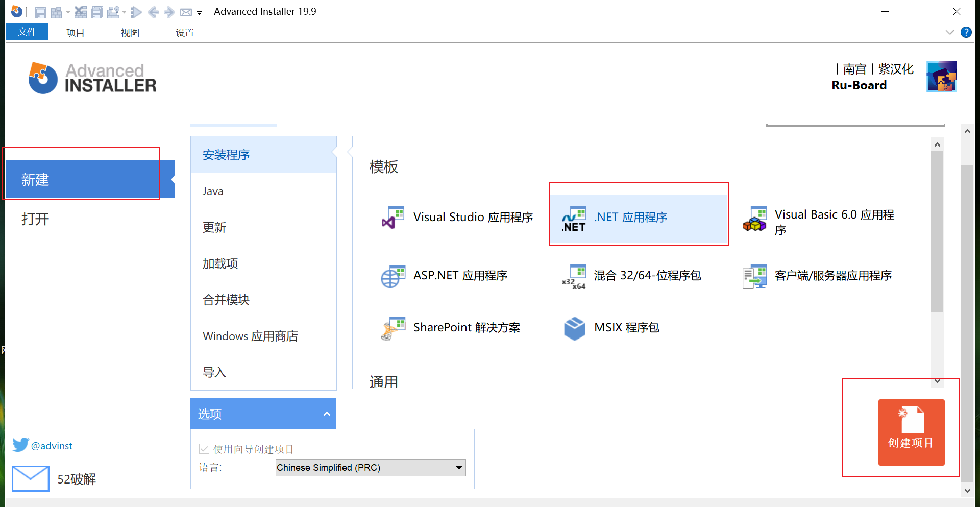Screen dimensions: 980x507
Task: Click the SharePoint 解决方案 icon
Action: [393, 328]
